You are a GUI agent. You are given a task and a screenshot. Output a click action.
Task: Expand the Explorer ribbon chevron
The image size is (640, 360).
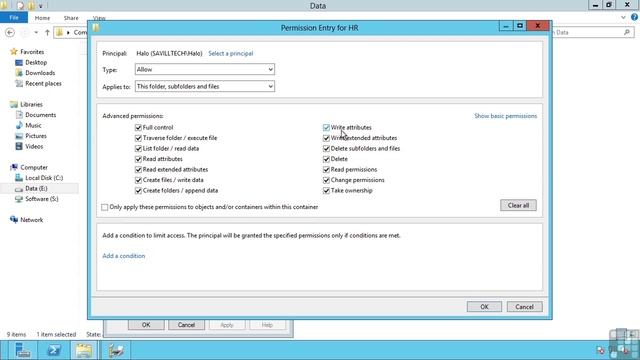(623, 18)
